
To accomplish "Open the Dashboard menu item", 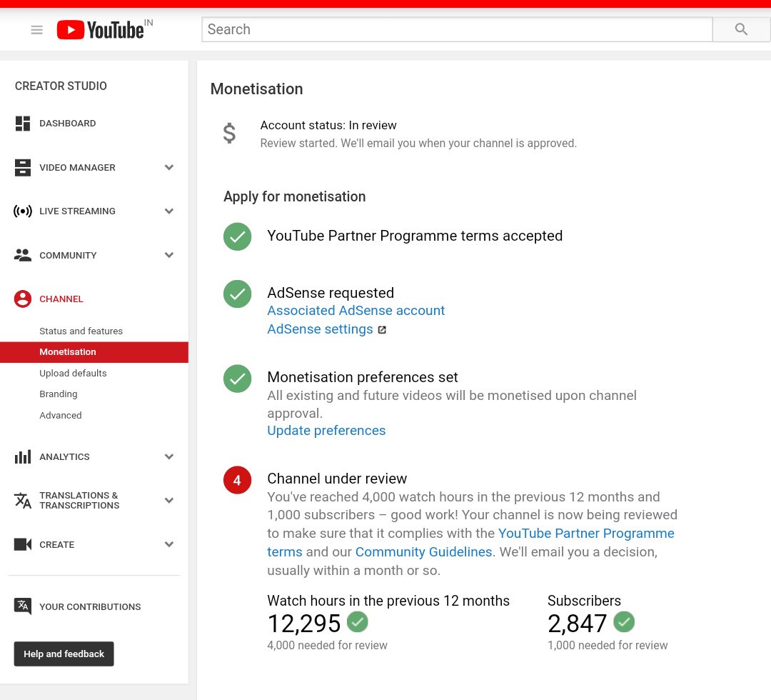I will pyautogui.click(x=67, y=124).
